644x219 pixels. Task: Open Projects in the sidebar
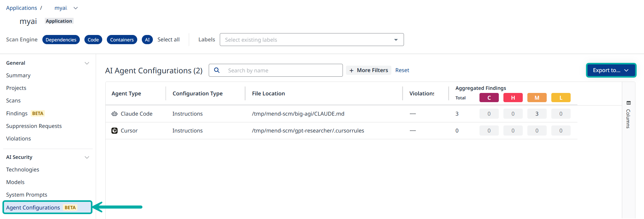(x=16, y=88)
